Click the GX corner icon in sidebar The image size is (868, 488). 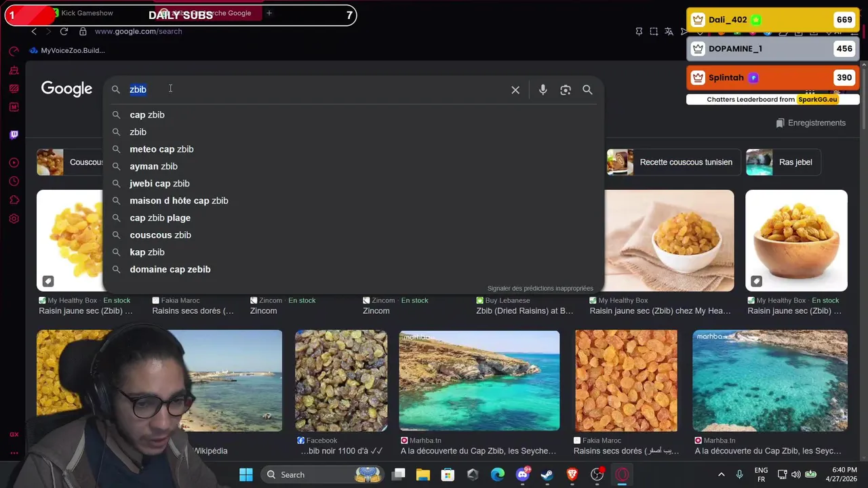click(x=14, y=434)
